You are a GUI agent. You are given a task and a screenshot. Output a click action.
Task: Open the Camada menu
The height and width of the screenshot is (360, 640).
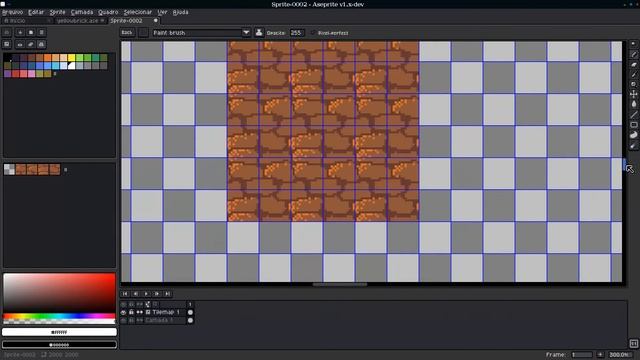[82, 12]
